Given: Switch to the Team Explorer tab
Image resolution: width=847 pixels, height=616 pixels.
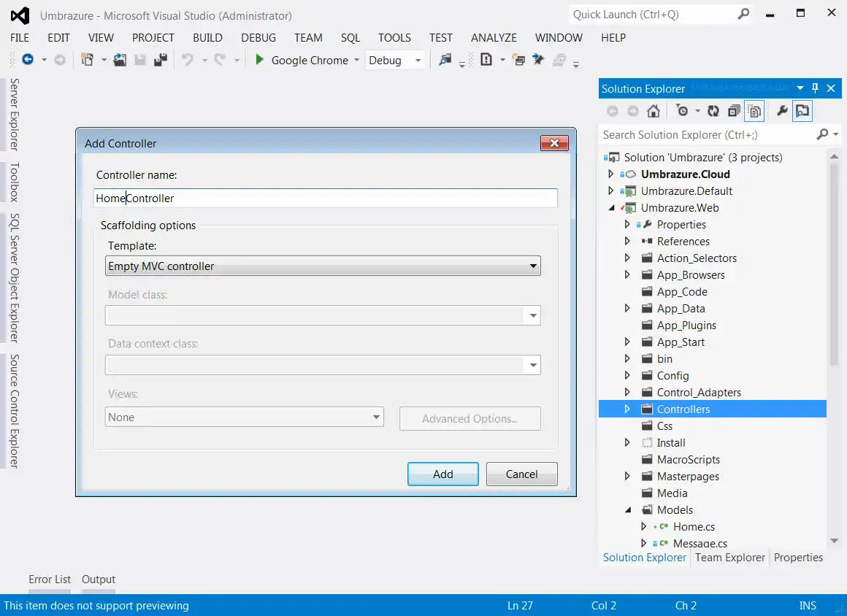Looking at the screenshot, I should 729,557.
